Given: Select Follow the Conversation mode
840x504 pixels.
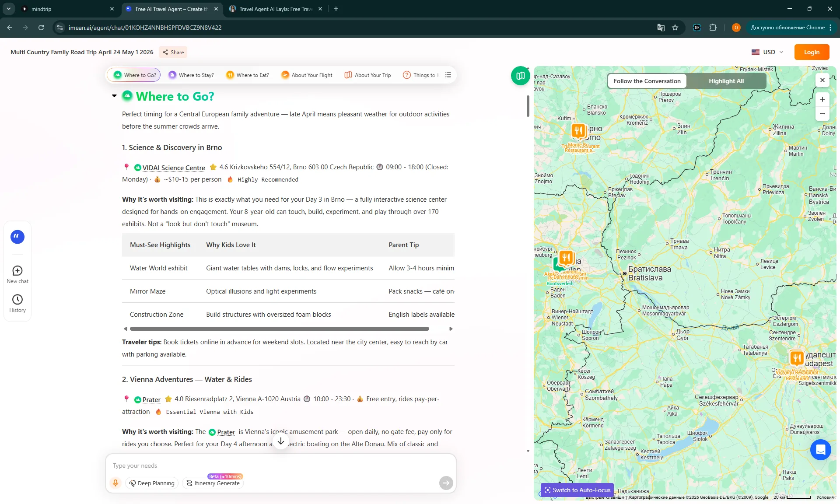Looking at the screenshot, I should [x=647, y=81].
